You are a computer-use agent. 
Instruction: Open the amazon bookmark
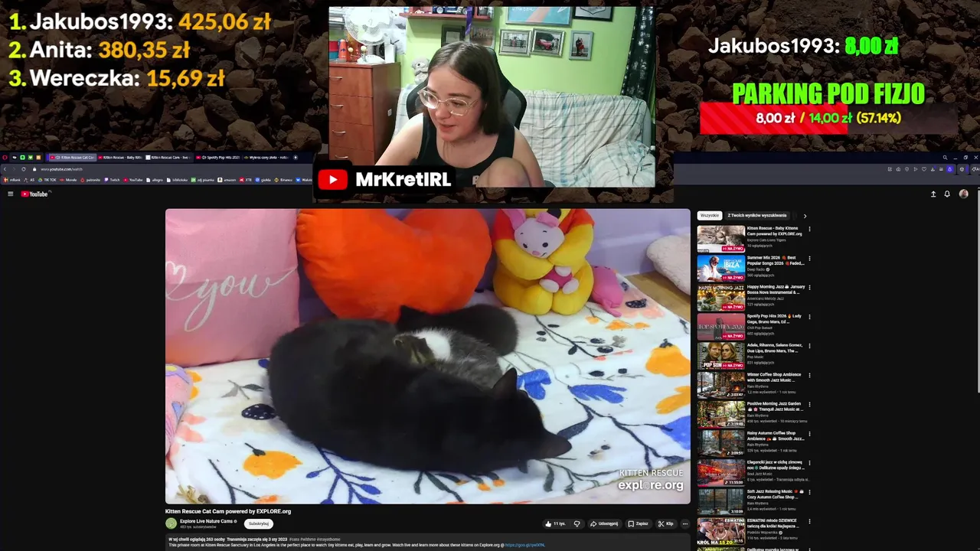click(x=227, y=180)
